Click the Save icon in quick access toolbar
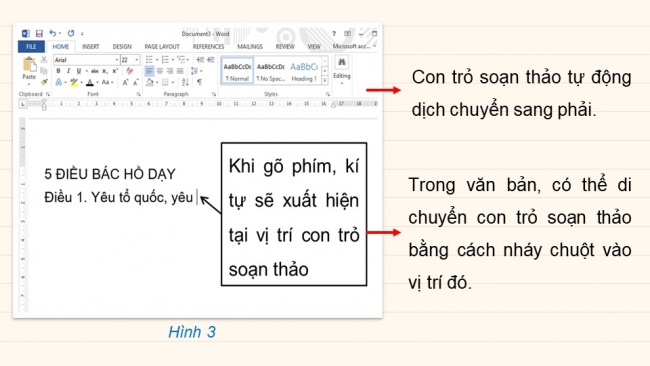Image resolution: width=650 pixels, height=366 pixels. (39, 34)
